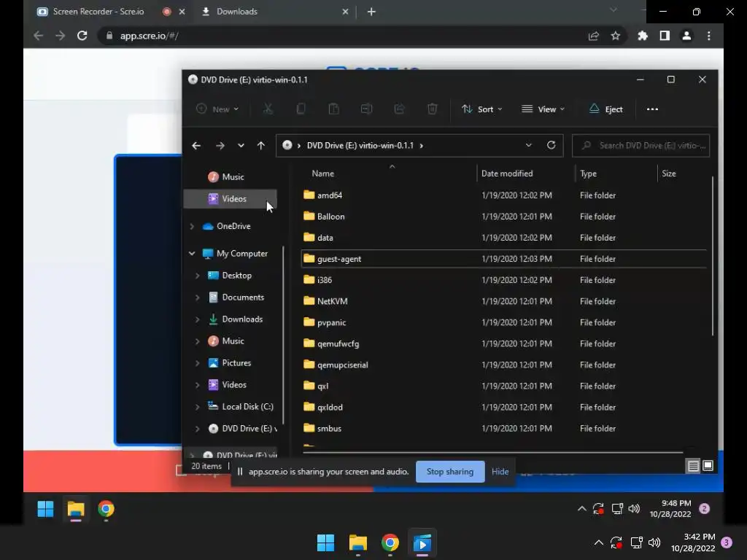Viewport: 747px width, 560px height.
Task: Click the share page icon in Chrome address bar
Action: [594, 36]
